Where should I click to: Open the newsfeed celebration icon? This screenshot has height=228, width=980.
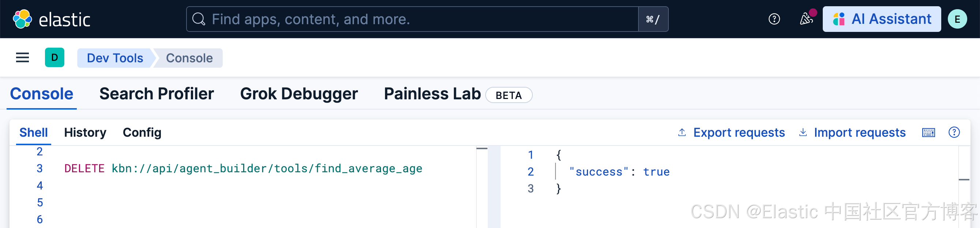pyautogui.click(x=806, y=19)
